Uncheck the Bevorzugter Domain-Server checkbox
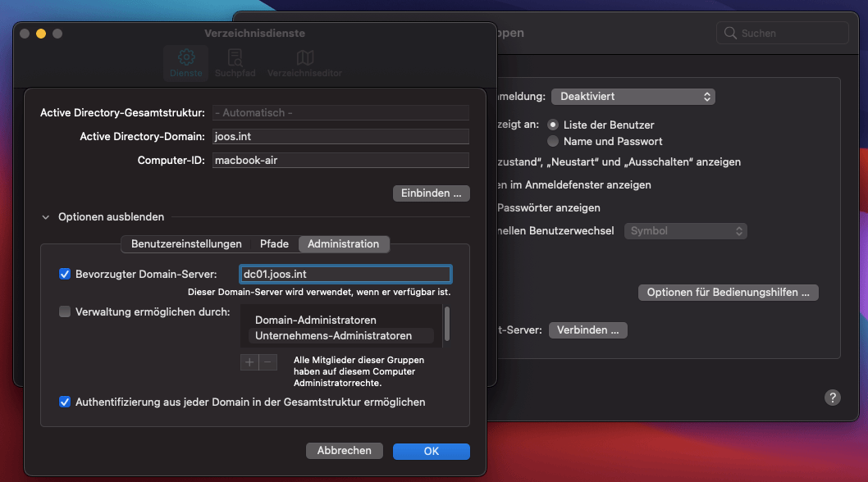868x482 pixels. (65, 274)
